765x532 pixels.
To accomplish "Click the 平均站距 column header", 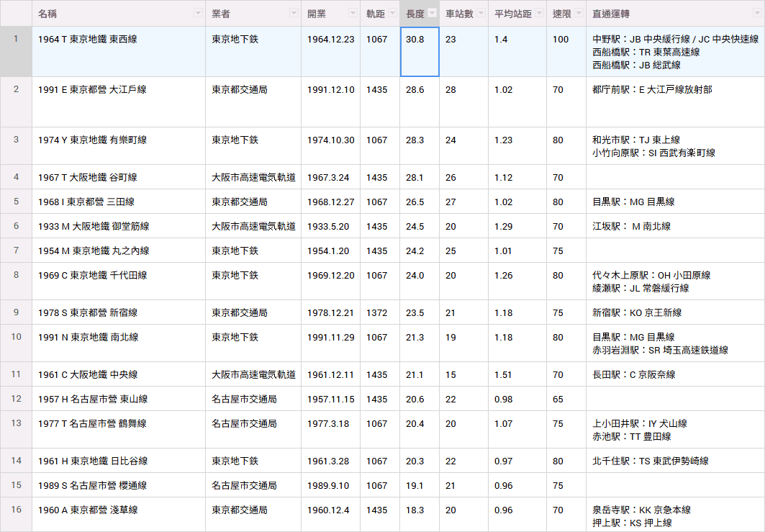I will point(517,13).
